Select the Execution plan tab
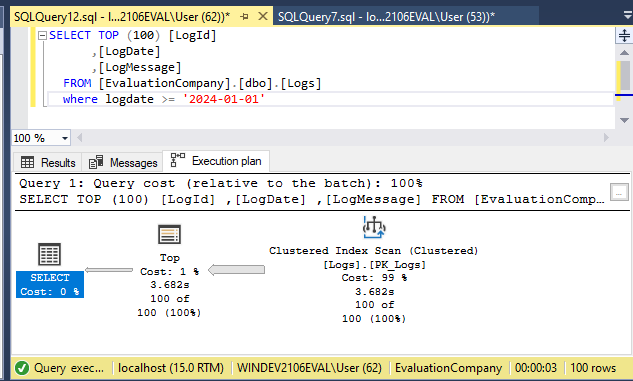 tap(216, 161)
